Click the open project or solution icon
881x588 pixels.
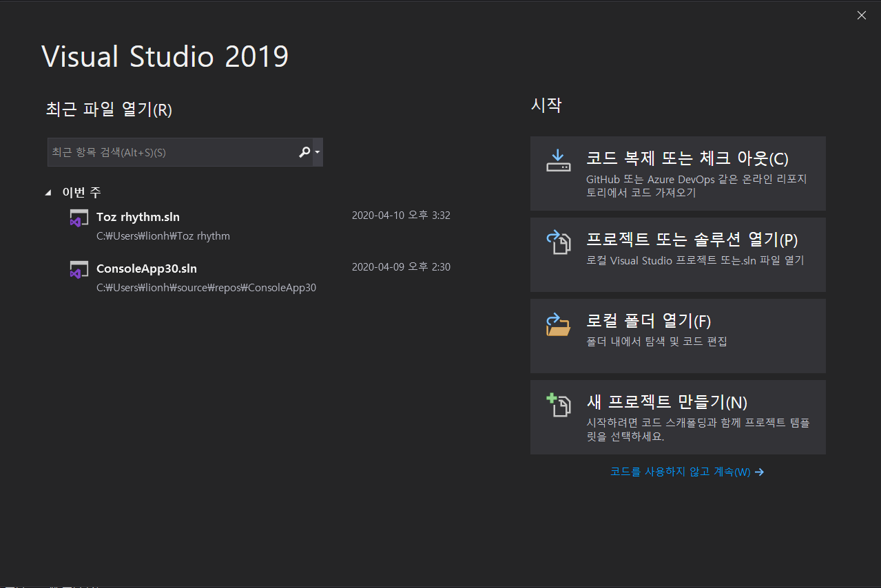point(558,242)
